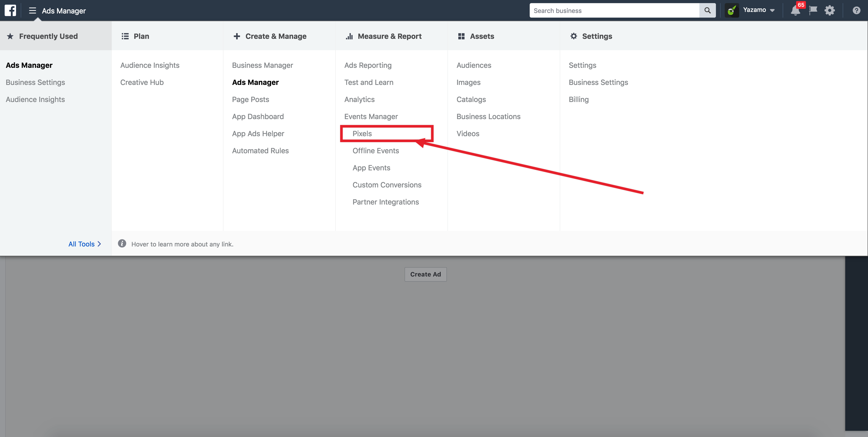Click the grid icon beside Assets

pyautogui.click(x=461, y=36)
